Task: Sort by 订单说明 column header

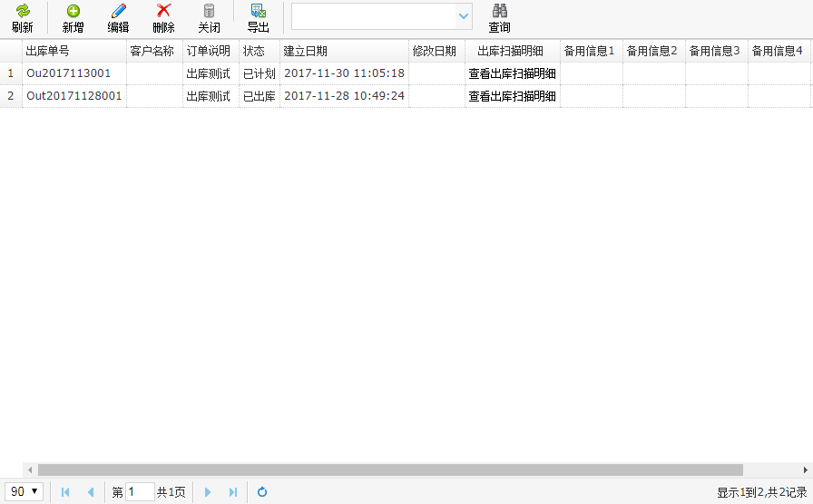Action: click(211, 52)
